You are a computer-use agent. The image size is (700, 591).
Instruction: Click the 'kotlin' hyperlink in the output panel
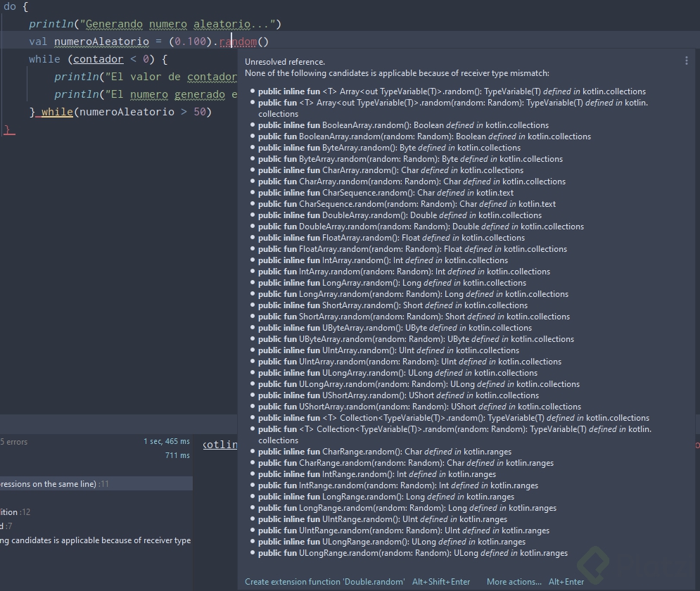(218, 444)
